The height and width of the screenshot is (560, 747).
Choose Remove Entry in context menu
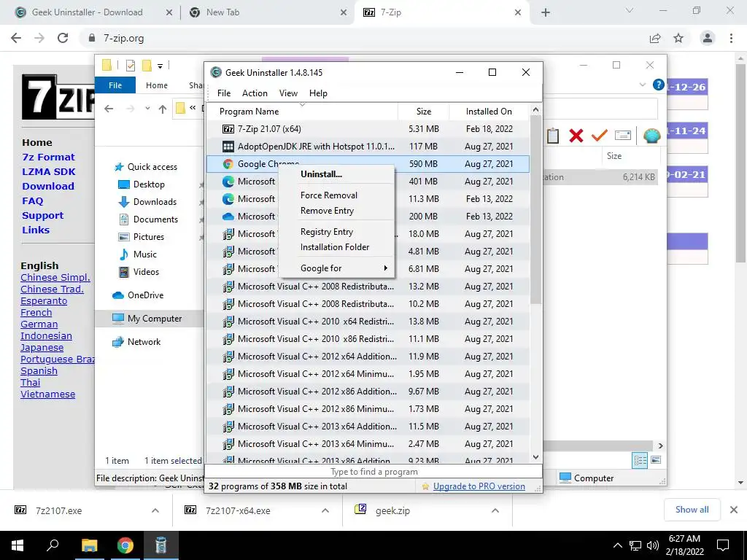[327, 211]
